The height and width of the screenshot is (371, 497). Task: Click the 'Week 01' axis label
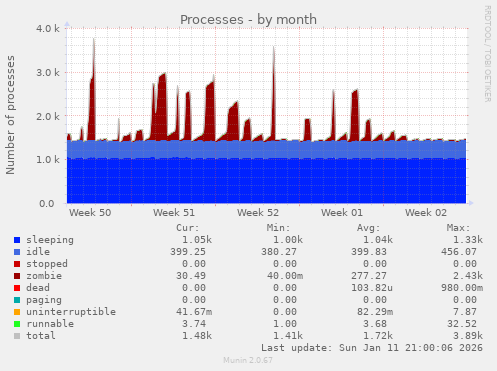342,213
